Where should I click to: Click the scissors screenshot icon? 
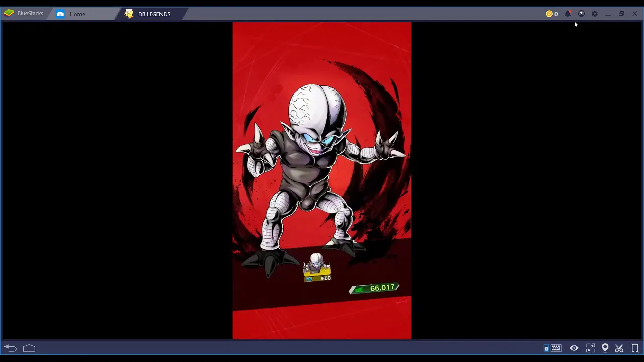(x=619, y=348)
